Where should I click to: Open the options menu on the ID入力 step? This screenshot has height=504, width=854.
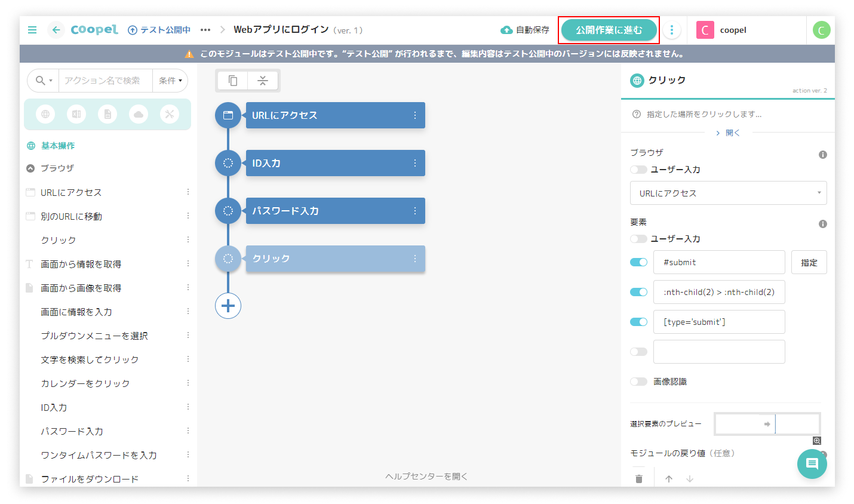tap(415, 163)
